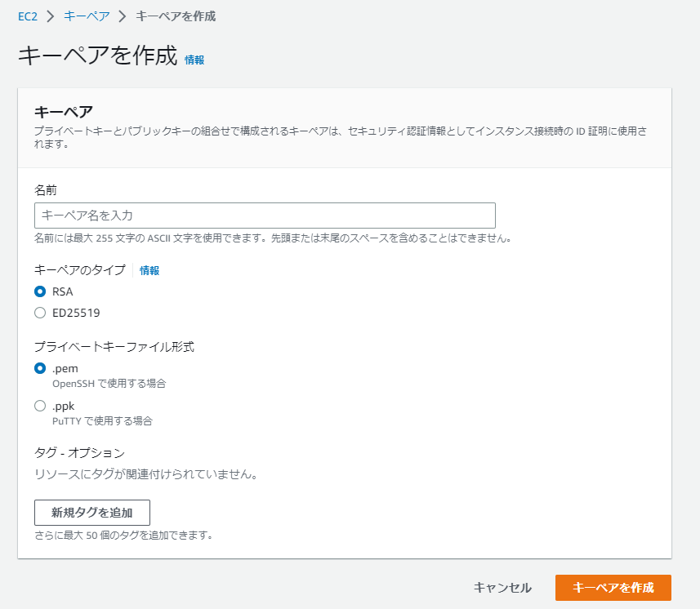Viewport: 700px width, 609px height.
Task: Click the タグ - オプション heading
Action: click(79, 453)
